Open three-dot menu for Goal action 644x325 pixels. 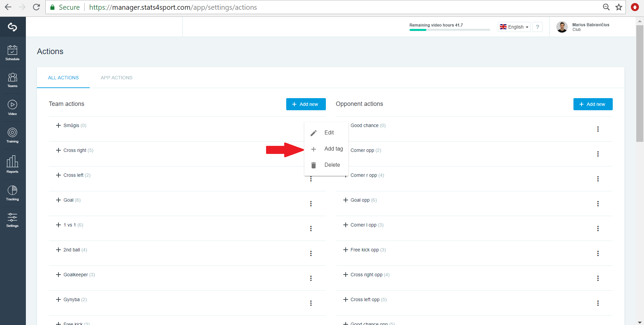[x=311, y=204]
